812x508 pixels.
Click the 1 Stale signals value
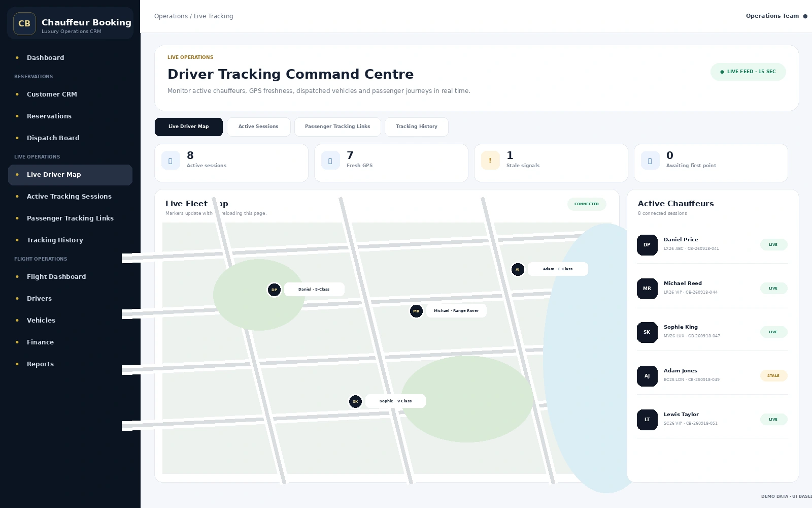point(510,155)
